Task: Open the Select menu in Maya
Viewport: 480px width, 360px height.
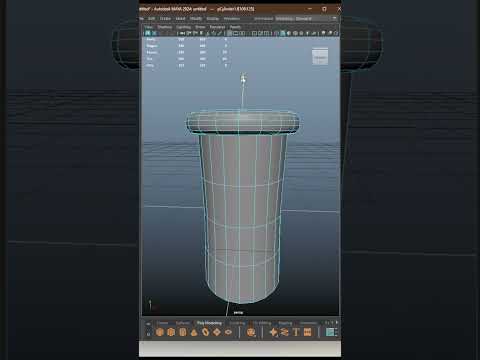Action: click(x=180, y=19)
